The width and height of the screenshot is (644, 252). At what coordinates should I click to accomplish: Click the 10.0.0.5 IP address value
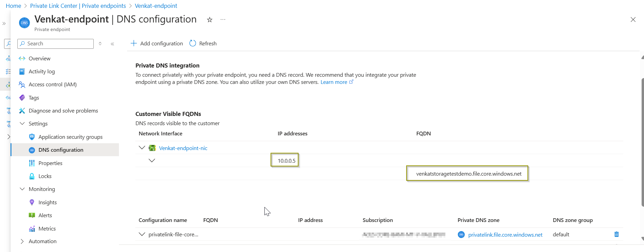point(287,161)
